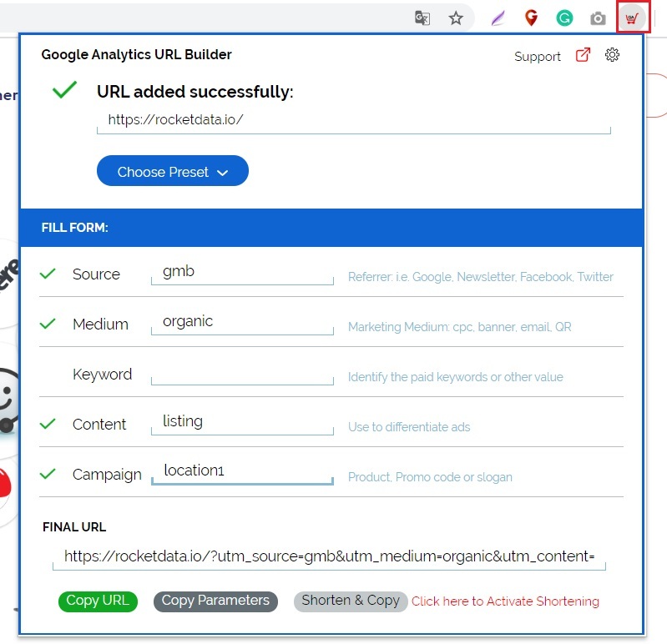Select the Keyword label
The height and width of the screenshot is (644, 667).
point(103,374)
